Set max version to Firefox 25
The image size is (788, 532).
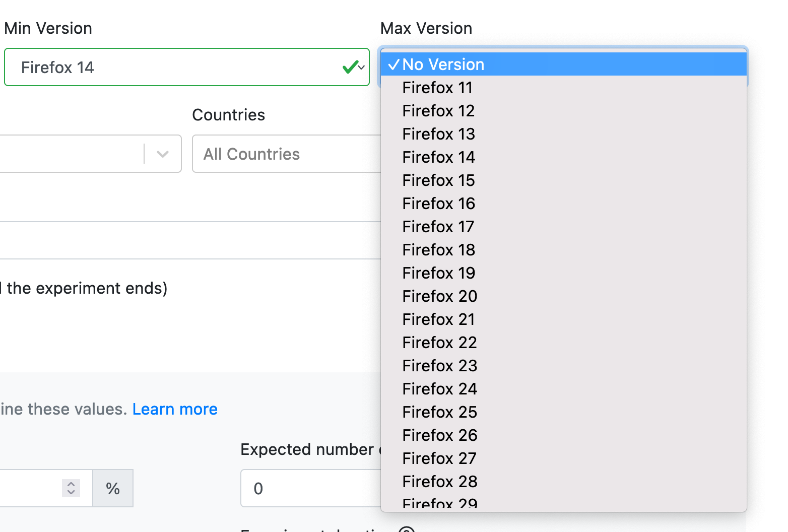(x=563, y=412)
